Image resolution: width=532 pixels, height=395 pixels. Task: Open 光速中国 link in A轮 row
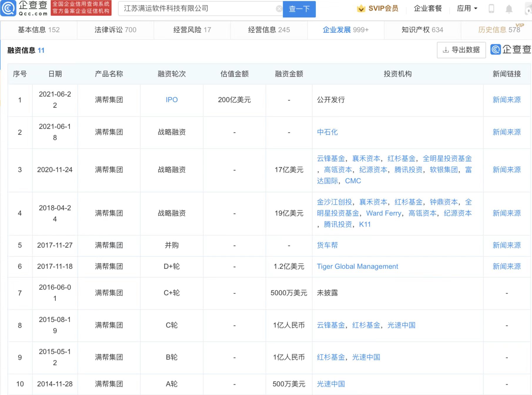[331, 384]
